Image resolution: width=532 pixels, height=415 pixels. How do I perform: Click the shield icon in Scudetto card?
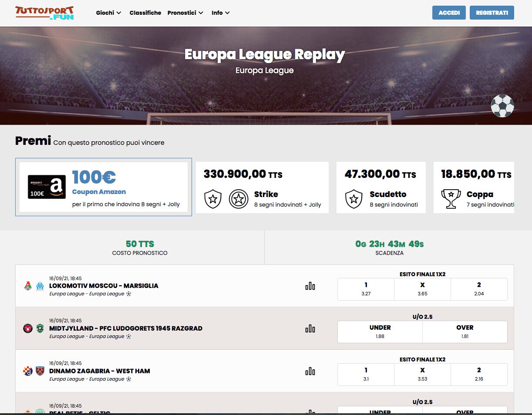pyautogui.click(x=354, y=199)
